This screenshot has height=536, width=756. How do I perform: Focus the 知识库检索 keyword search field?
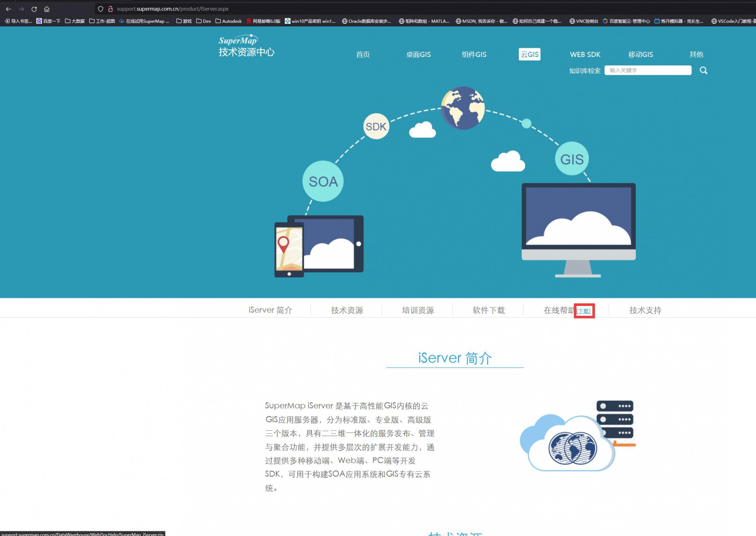pos(648,70)
